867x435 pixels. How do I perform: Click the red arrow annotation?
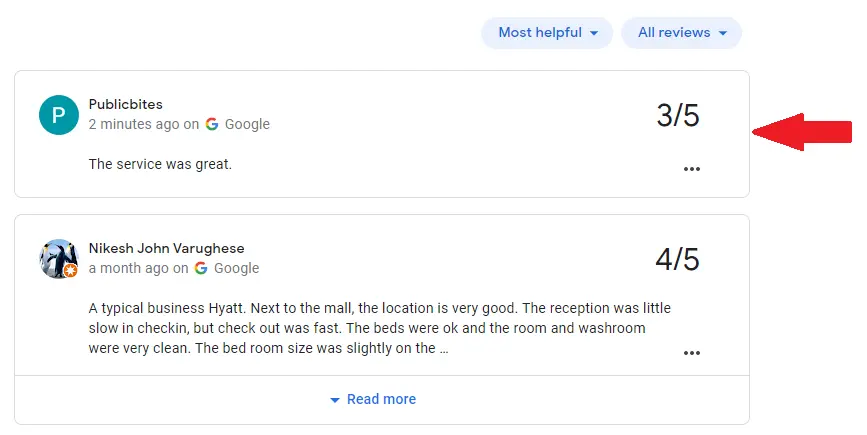coord(803,132)
